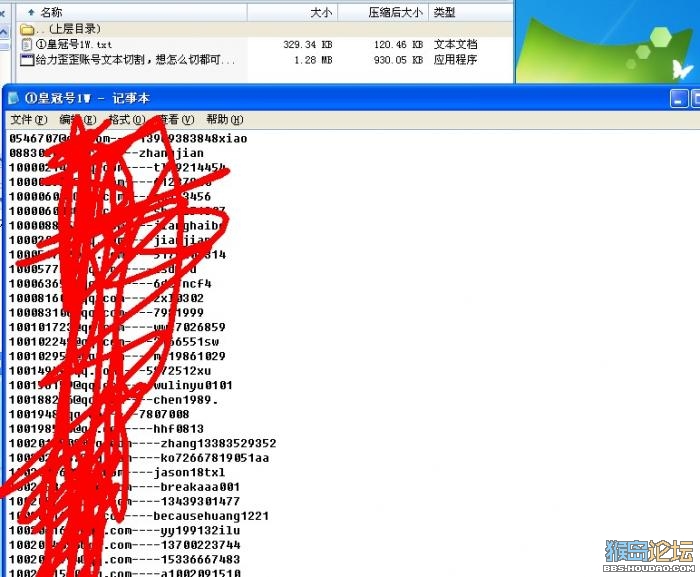Click the 应用程序 type cell
The width and height of the screenshot is (700, 577).
coord(455,59)
